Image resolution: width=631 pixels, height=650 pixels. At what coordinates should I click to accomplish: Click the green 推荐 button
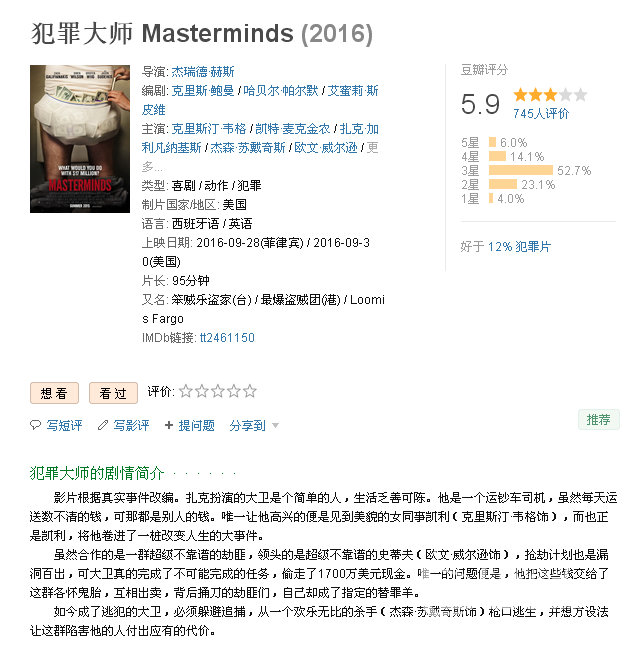coord(599,420)
